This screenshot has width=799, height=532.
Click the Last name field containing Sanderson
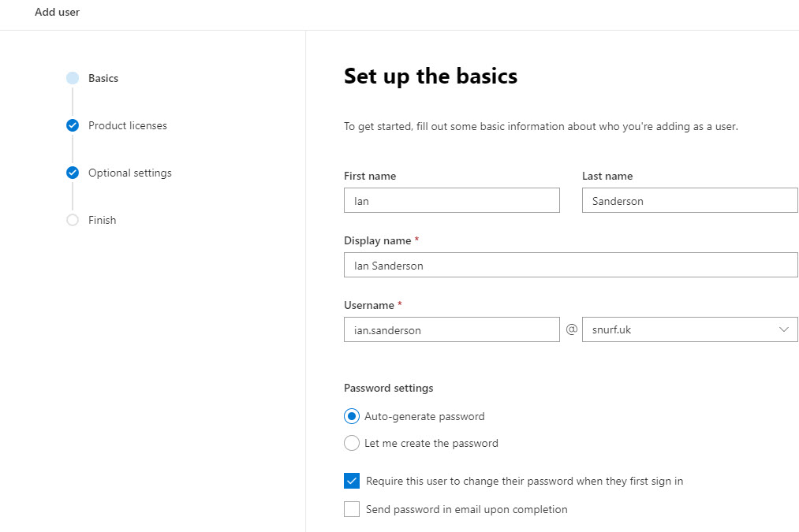point(689,200)
